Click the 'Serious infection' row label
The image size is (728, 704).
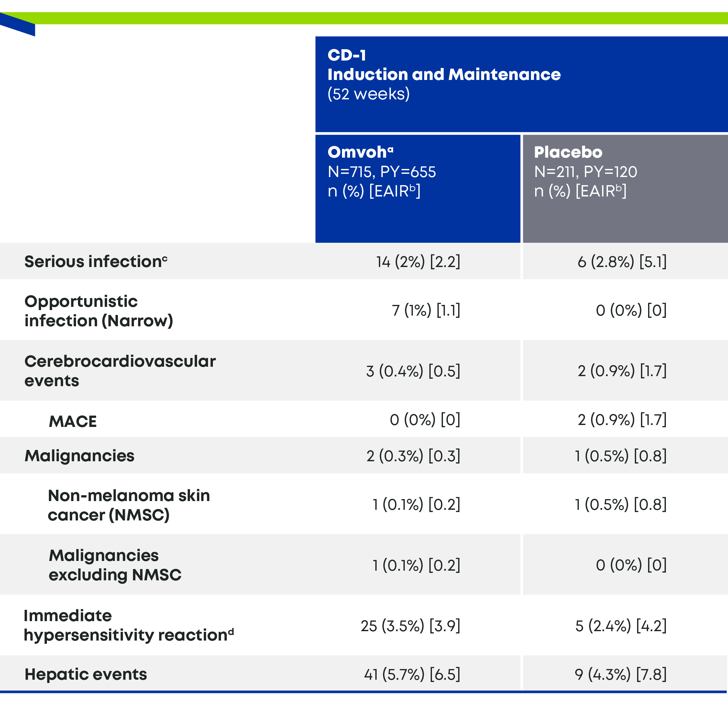[x=96, y=262]
